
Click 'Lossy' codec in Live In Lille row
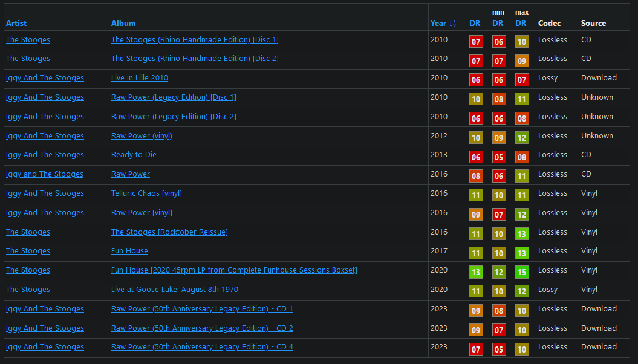(548, 77)
